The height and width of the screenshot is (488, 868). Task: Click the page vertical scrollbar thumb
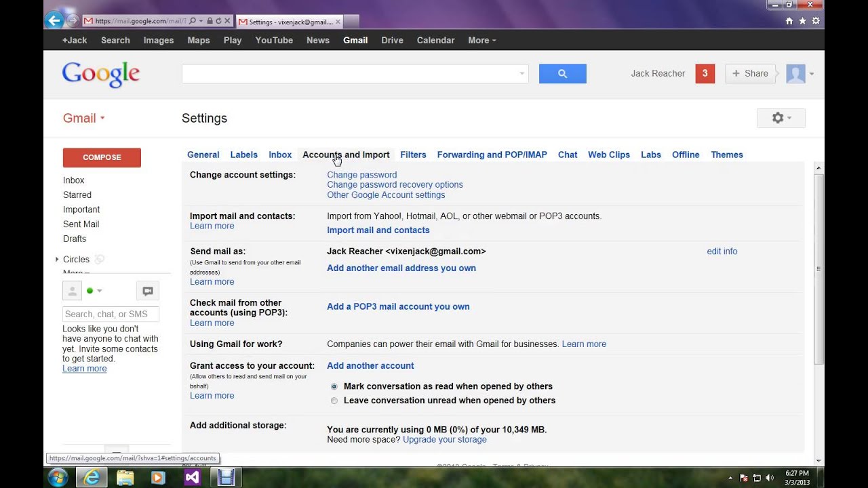pyautogui.click(x=818, y=268)
